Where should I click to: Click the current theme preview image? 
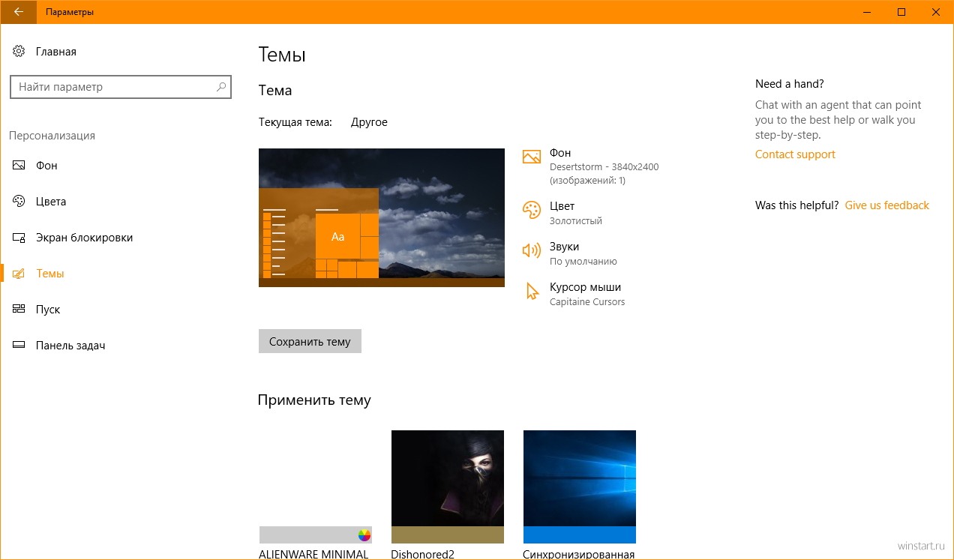[x=382, y=217]
